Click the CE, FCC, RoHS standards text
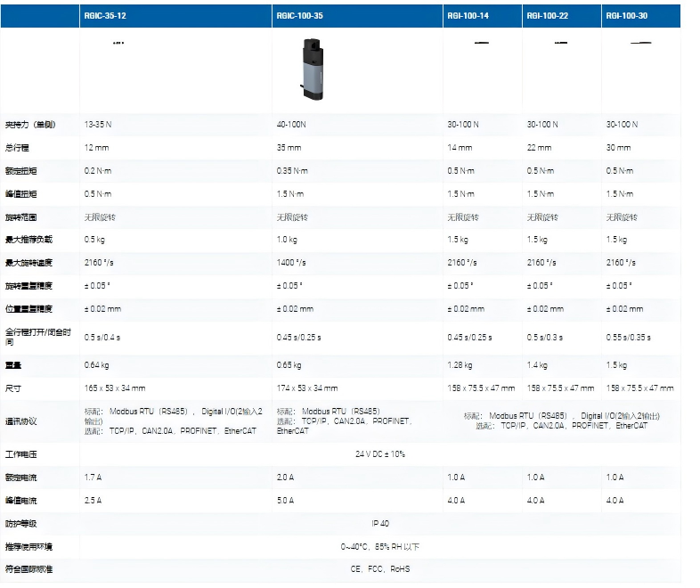This screenshot has height=588, width=700. (380, 568)
